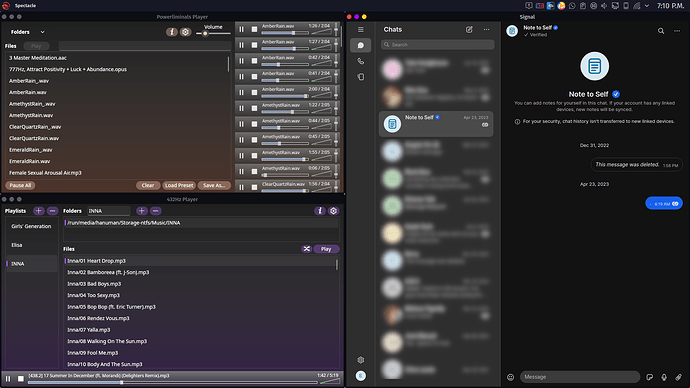The image size is (690, 388).
Task: Seek in Summer In December progress bar
Action: tap(172, 383)
